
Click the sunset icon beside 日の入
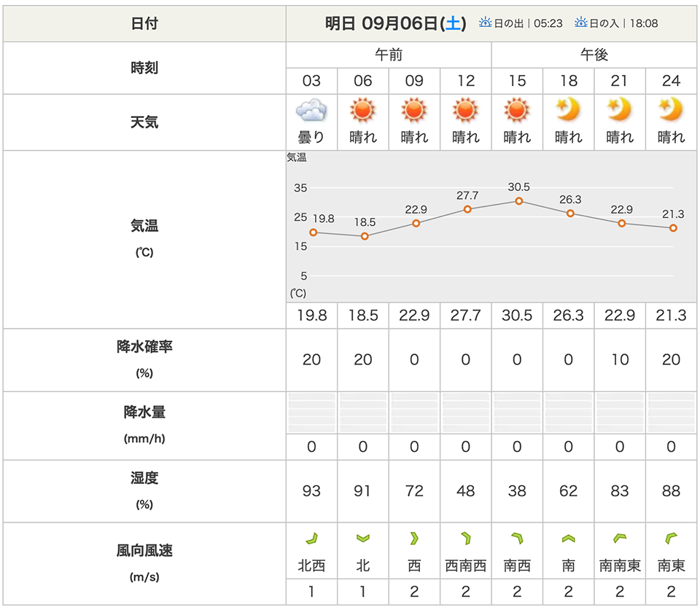[x=581, y=23]
